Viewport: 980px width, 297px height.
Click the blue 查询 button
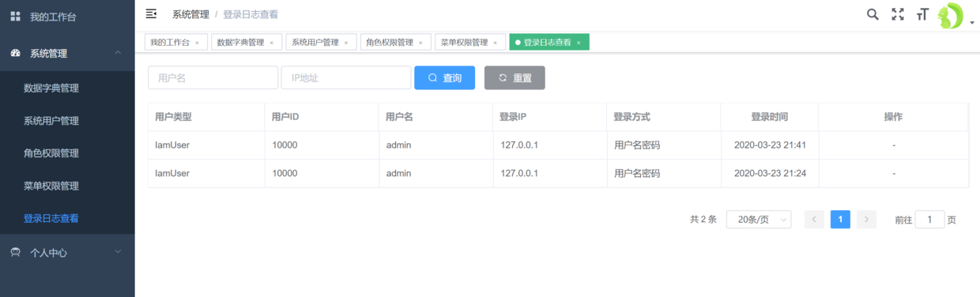pos(445,77)
